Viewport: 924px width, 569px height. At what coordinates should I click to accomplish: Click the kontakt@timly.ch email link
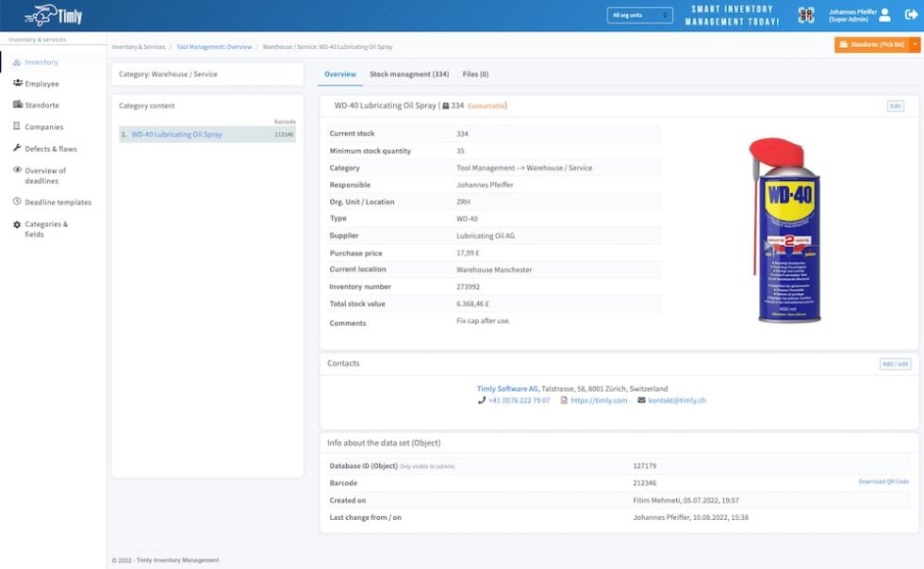point(677,400)
